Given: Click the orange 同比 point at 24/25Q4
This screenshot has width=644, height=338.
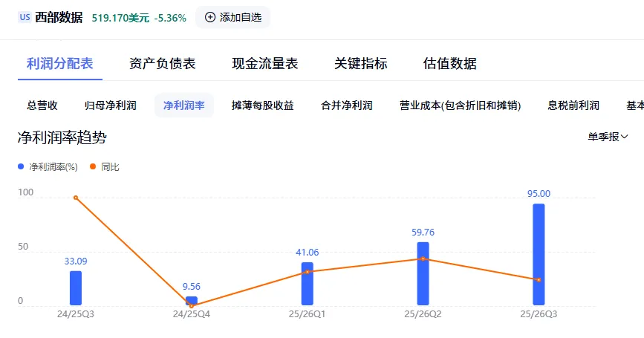Looking at the screenshot, I should (192, 306).
